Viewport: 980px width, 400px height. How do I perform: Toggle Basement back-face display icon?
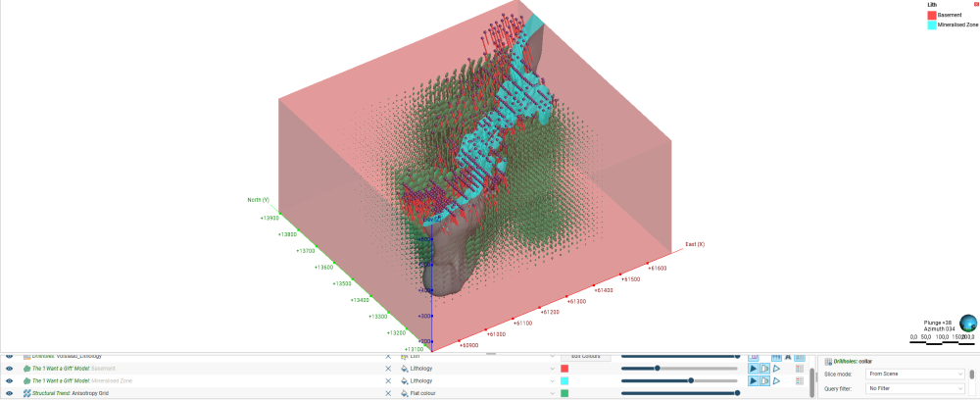(x=765, y=368)
